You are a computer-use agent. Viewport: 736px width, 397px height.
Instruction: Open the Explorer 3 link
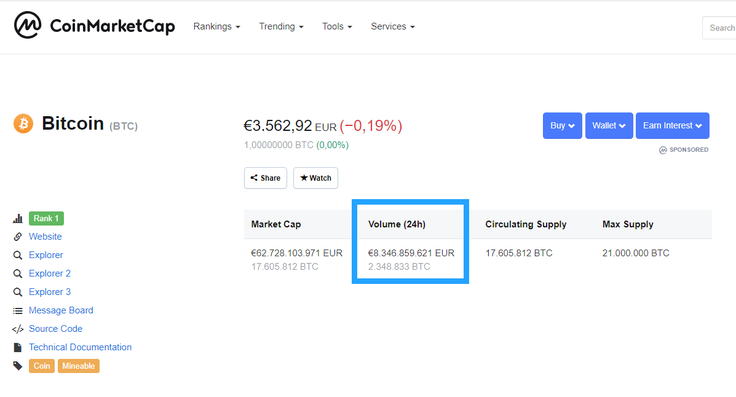49,292
